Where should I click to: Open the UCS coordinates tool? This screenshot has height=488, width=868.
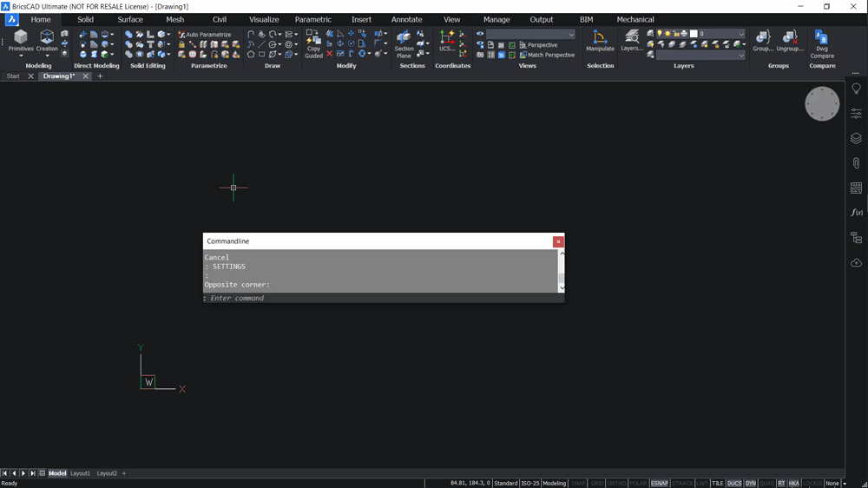pos(447,42)
